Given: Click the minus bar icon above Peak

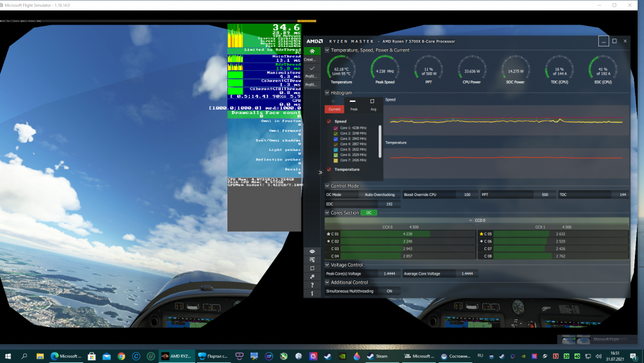Looking at the screenshot, I should (352, 101).
